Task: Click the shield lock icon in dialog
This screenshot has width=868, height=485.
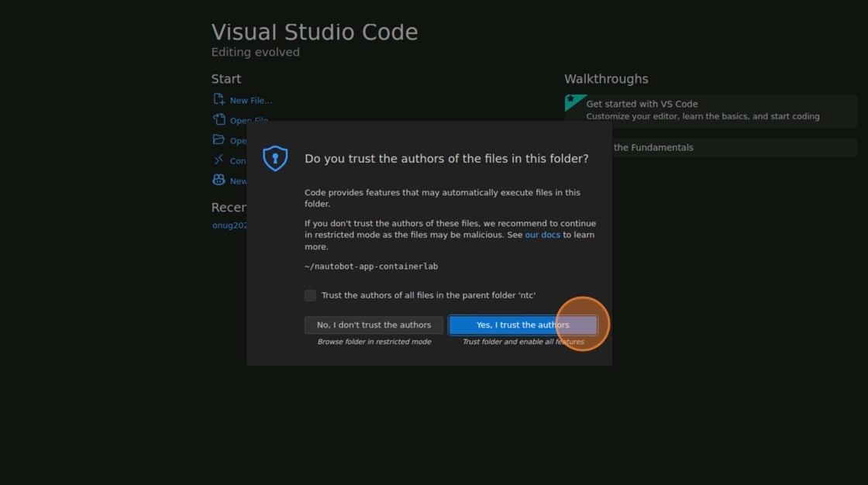Action: [x=275, y=158]
